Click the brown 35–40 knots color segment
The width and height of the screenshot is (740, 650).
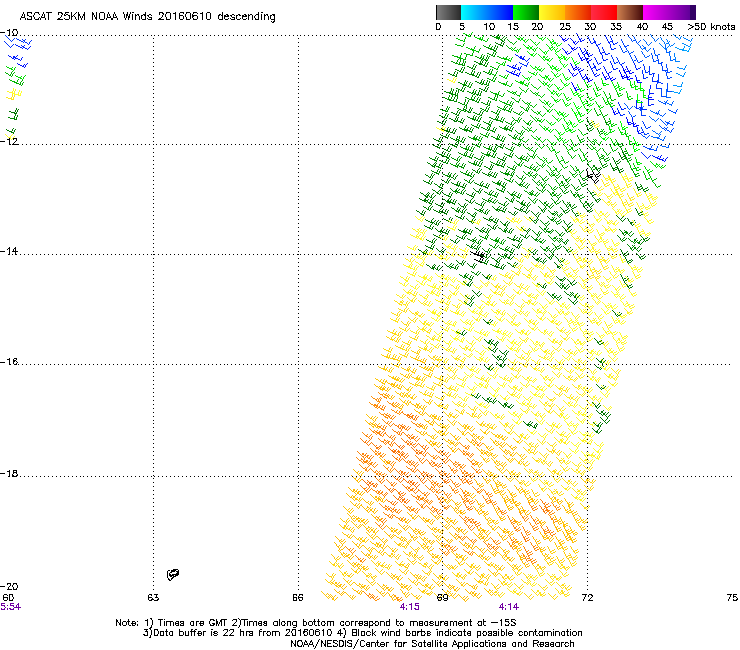pos(630,12)
